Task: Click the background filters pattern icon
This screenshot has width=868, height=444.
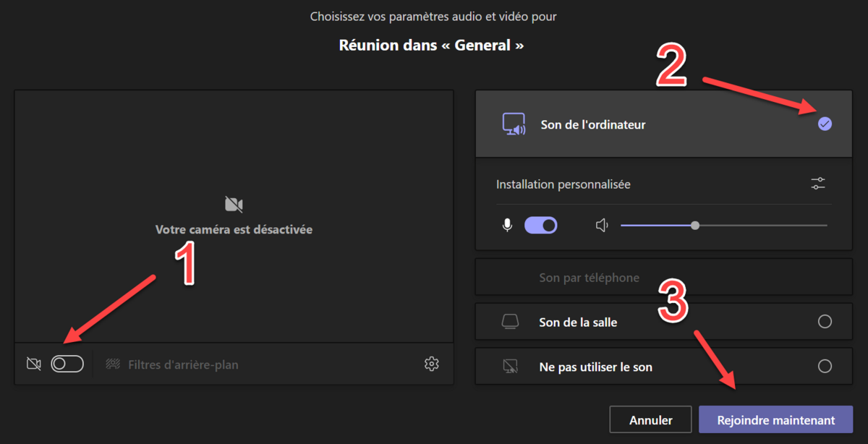Action: click(x=113, y=364)
